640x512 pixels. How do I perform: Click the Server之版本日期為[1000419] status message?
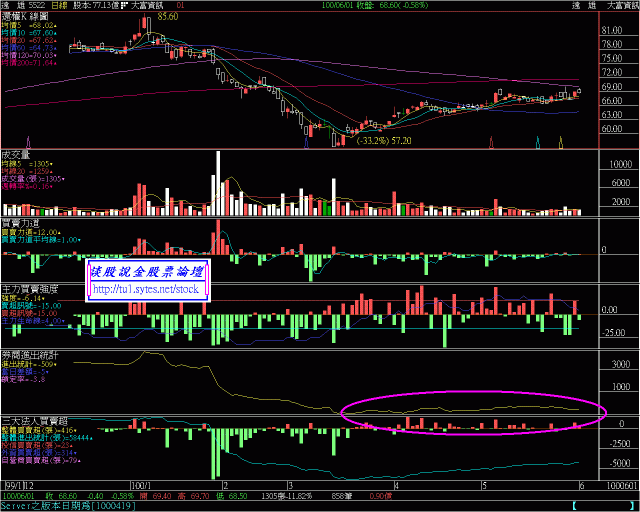[x=68, y=506]
